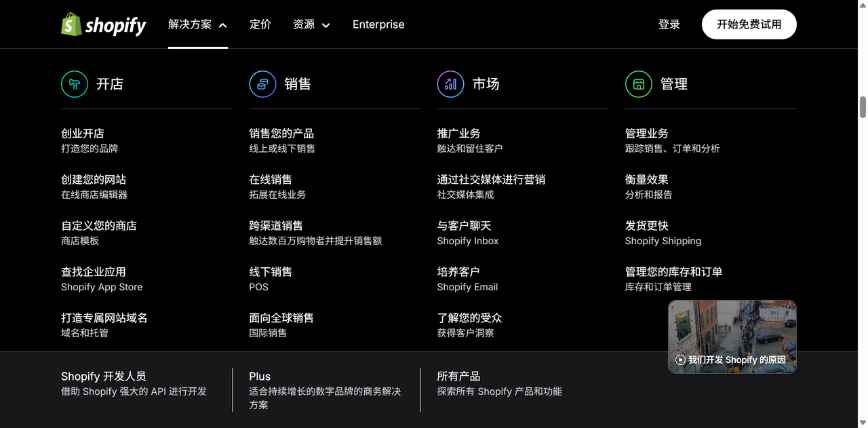868x428 pixels.
Task: Click the 登录 login link
Action: pos(669,24)
